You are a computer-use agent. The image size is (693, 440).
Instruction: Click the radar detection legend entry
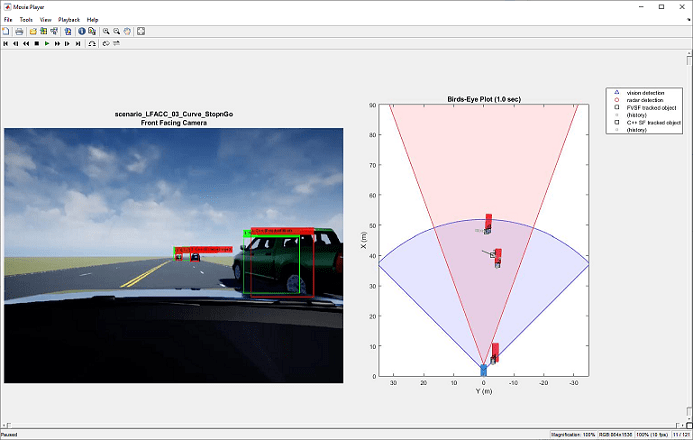tap(643, 100)
